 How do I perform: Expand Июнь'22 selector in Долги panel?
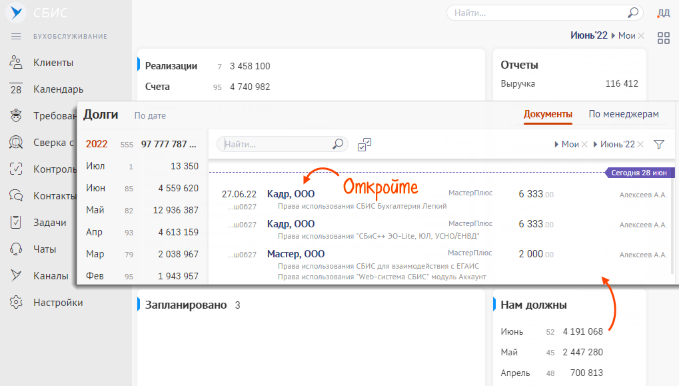[614, 144]
